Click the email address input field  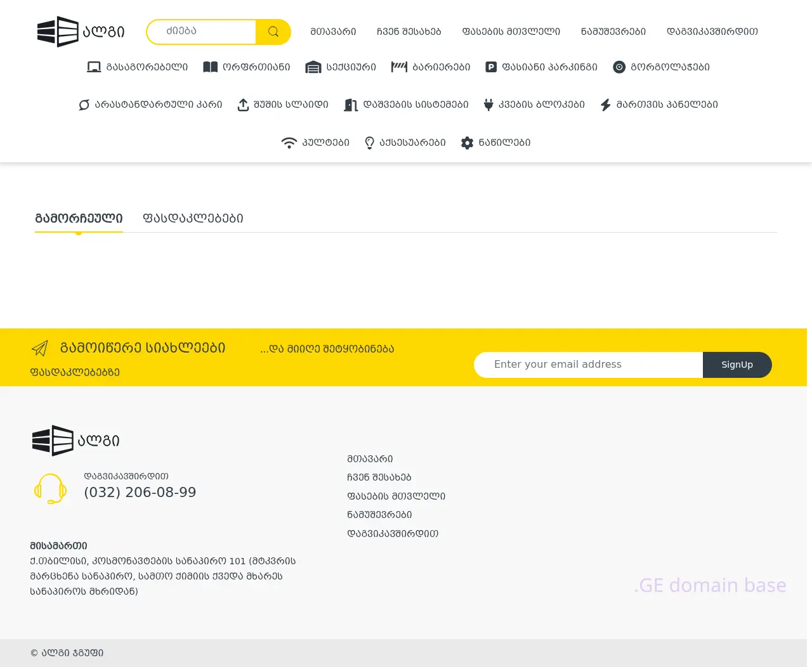click(588, 365)
